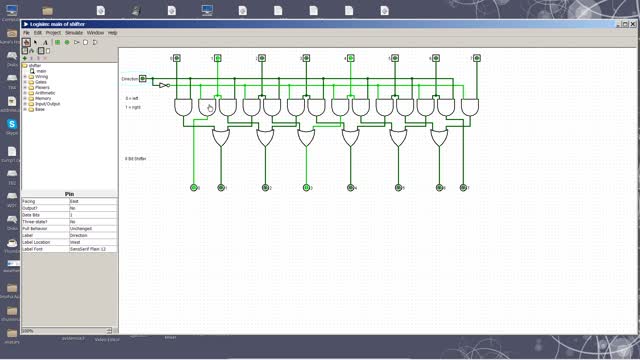
Task: Toggle input pin 4
Action: point(350,58)
